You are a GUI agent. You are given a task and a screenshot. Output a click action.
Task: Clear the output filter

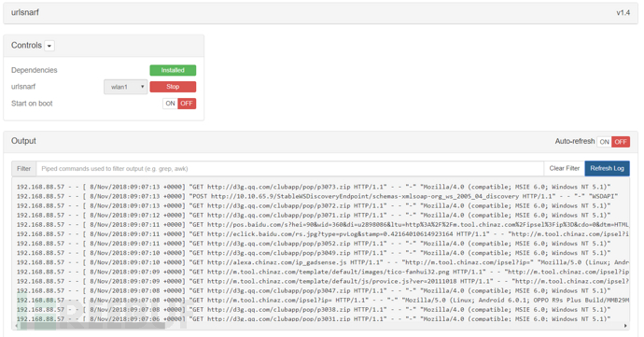pyautogui.click(x=565, y=168)
